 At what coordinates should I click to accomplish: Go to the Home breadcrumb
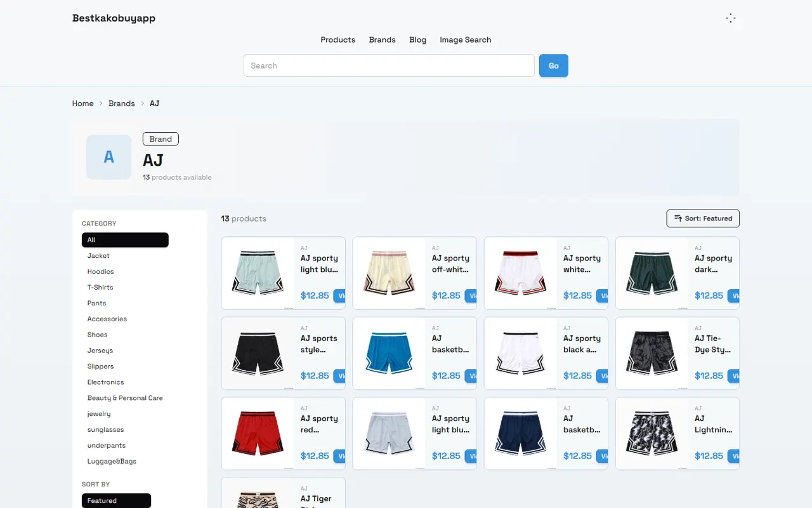pos(83,104)
